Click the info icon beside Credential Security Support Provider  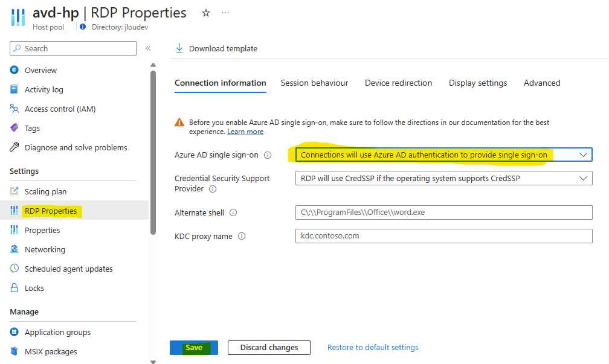[x=213, y=189]
